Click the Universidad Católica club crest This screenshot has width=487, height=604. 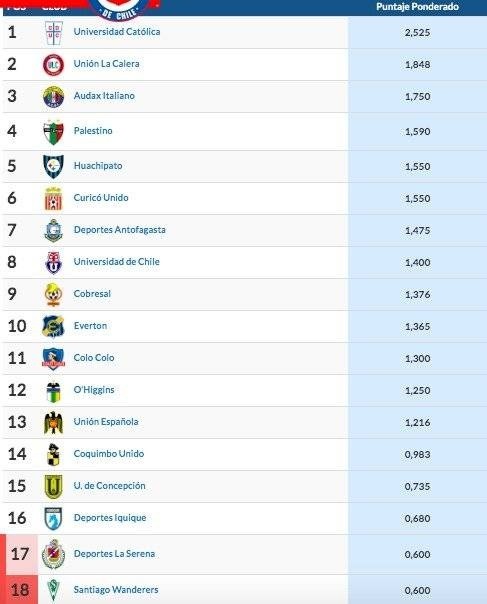click(54, 33)
